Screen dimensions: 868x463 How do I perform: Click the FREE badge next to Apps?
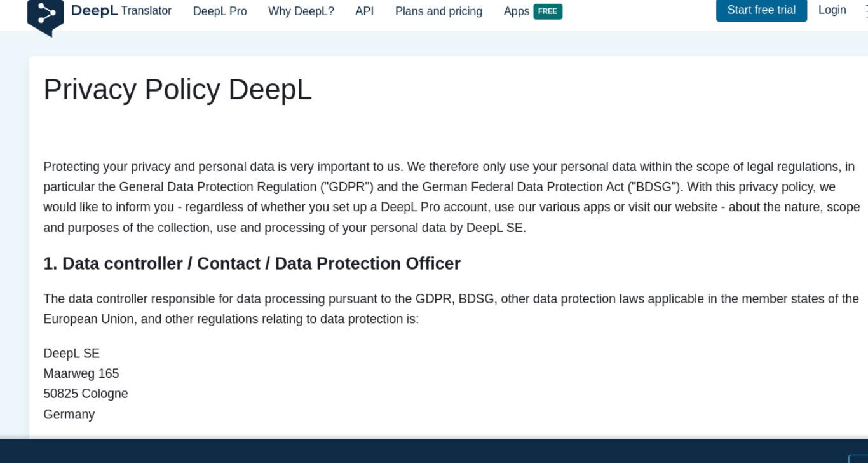(548, 11)
